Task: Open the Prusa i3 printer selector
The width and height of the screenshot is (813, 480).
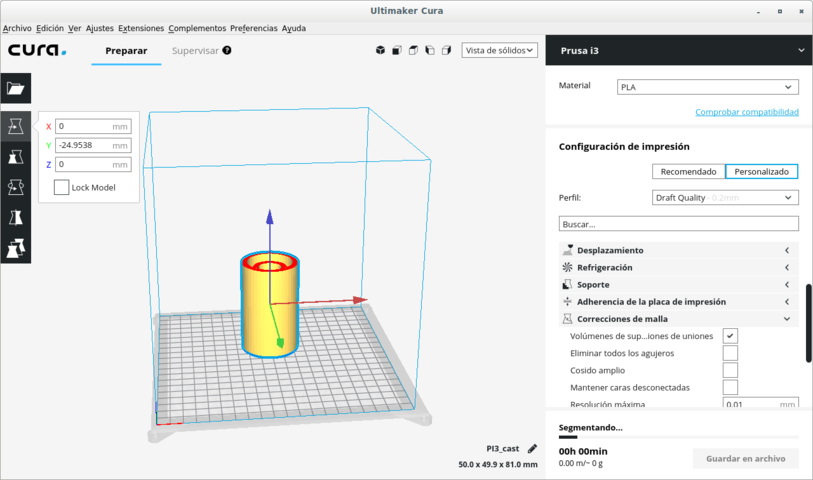Action: click(679, 50)
